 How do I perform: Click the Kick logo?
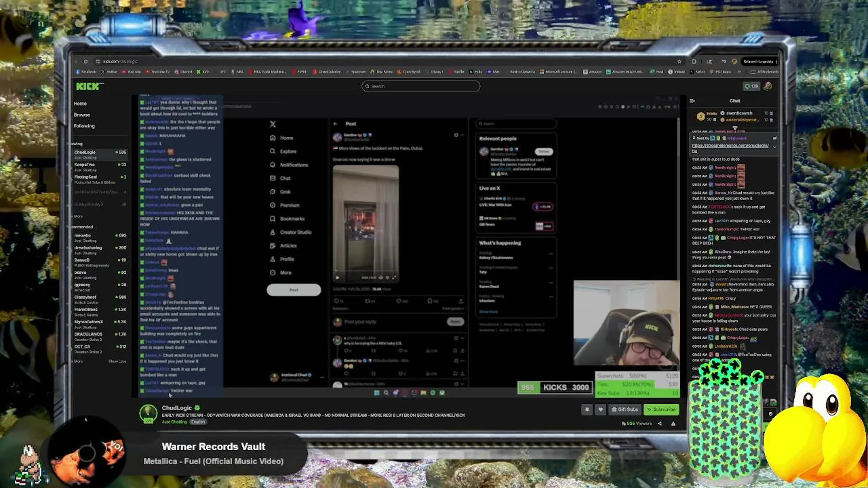[88, 86]
